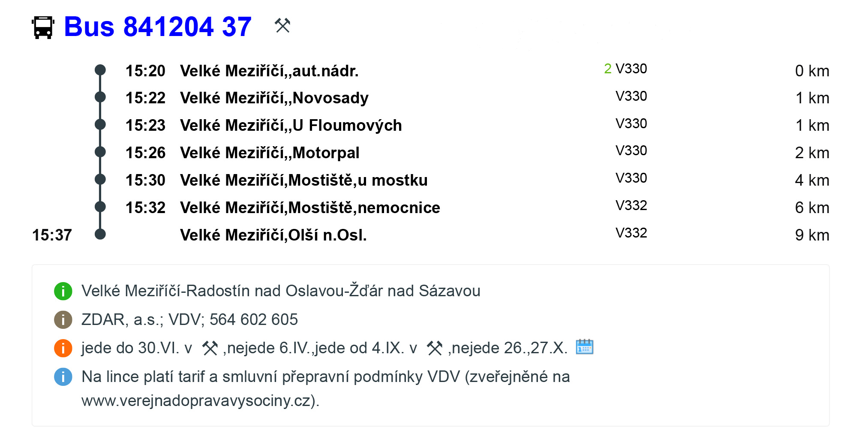Select stop Velké Meziříčí,,Motorpal
Image resolution: width=868 pixels, height=427 pixels.
270,153
